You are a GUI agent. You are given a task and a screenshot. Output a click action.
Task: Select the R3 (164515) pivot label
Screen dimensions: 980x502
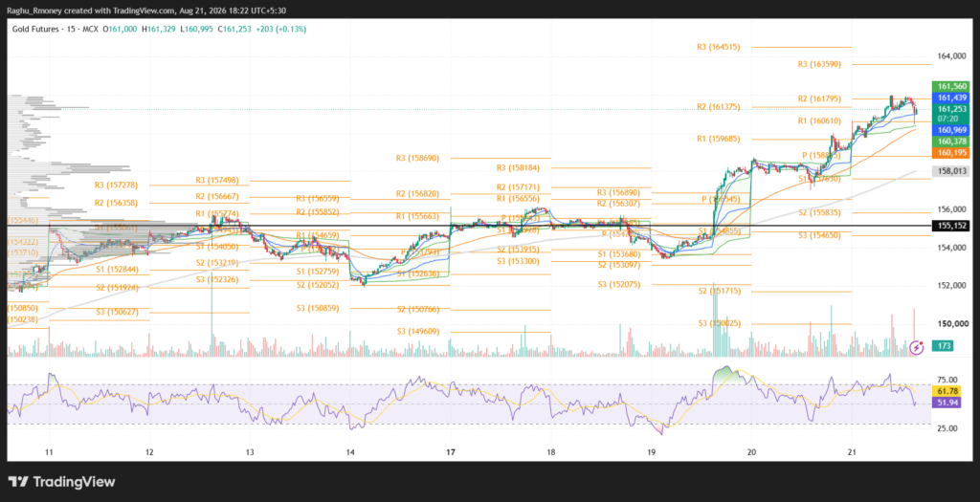718,47
